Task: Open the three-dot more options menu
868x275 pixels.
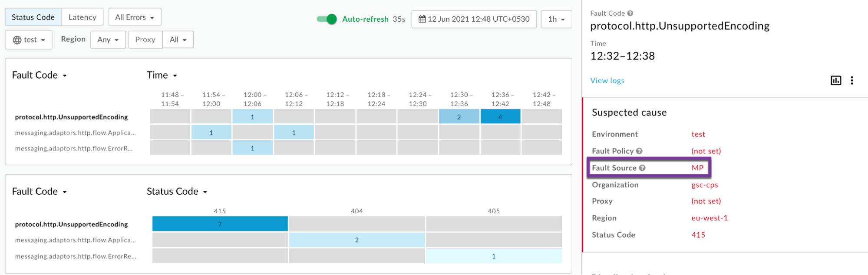Action: pos(852,80)
